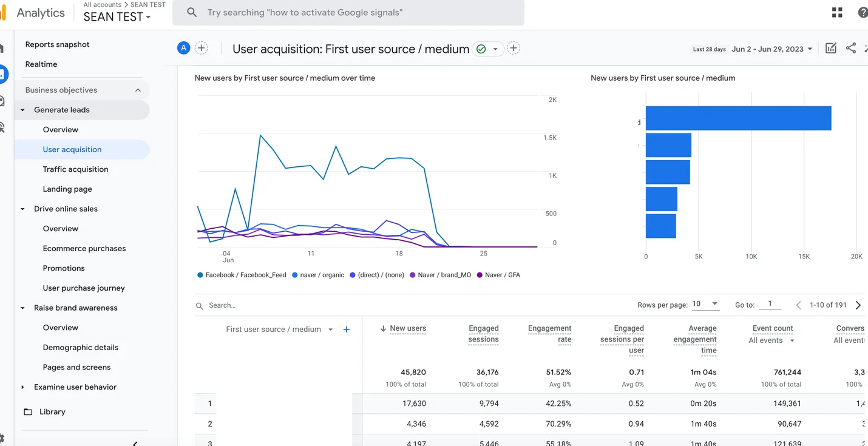Open the Rows per page dropdown

[705, 304]
